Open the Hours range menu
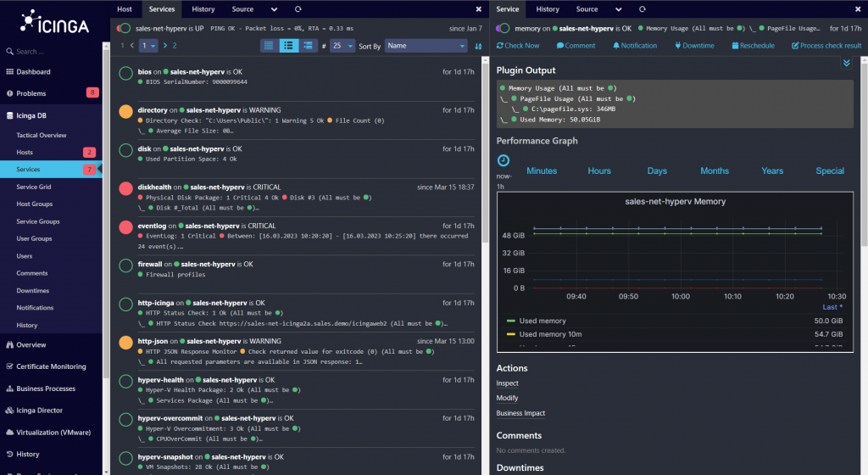868x475 pixels. coord(599,171)
